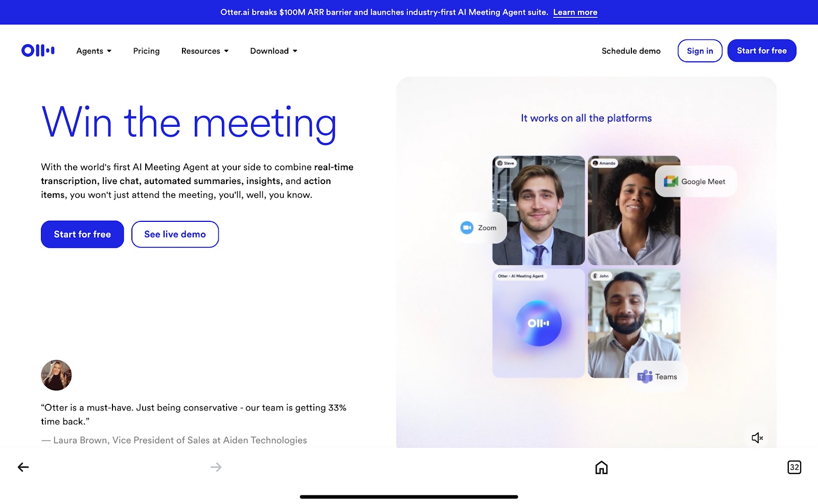Expand the Download dropdown menu
The width and height of the screenshot is (818, 504).
(x=274, y=51)
